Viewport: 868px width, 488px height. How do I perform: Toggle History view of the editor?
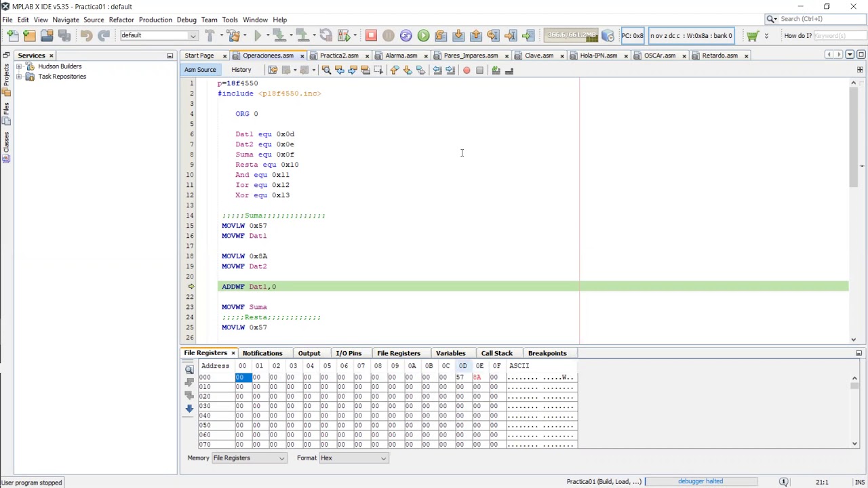point(241,70)
